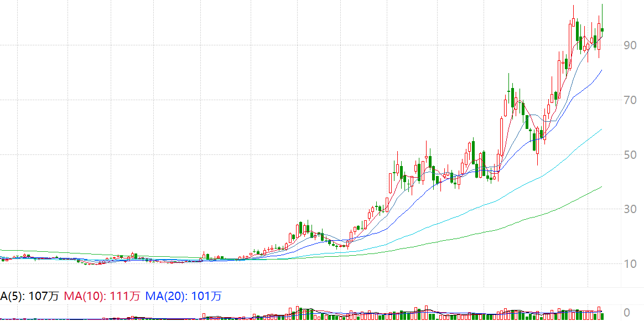Click the 70 price axis label
Image resolution: width=644 pixels, height=321 pixels.
(631, 100)
